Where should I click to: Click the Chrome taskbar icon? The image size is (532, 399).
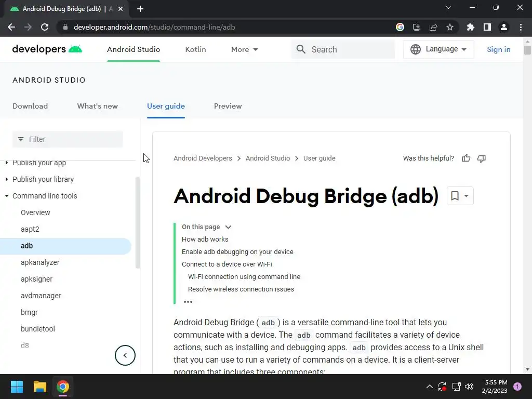[63, 387]
